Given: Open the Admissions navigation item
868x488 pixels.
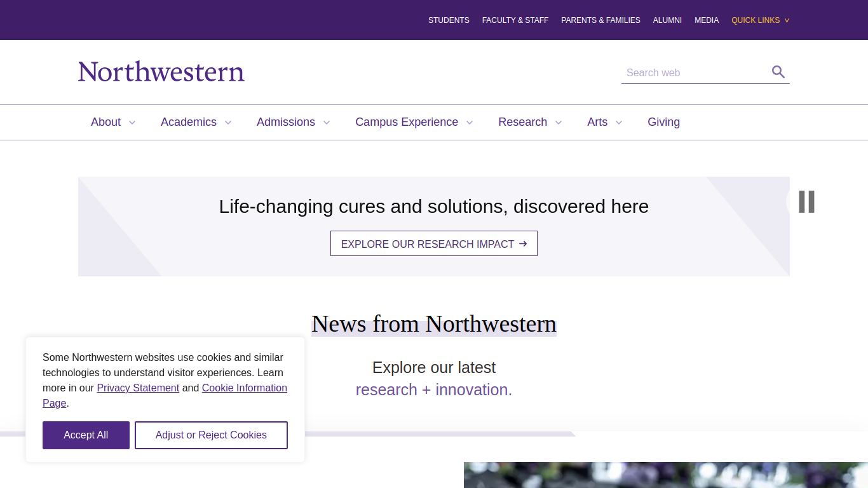Looking at the screenshot, I should click(286, 122).
